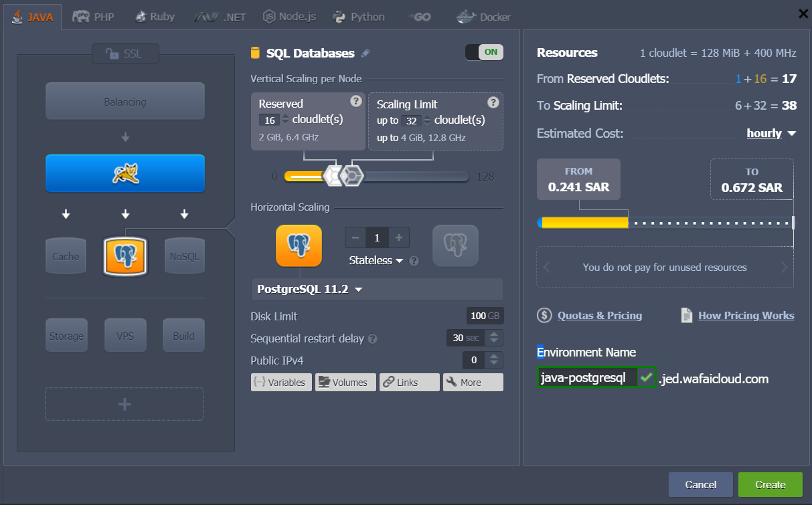This screenshot has height=505, width=812.
Task: Click the TO 0.672 SAR cost box
Action: tap(752, 179)
